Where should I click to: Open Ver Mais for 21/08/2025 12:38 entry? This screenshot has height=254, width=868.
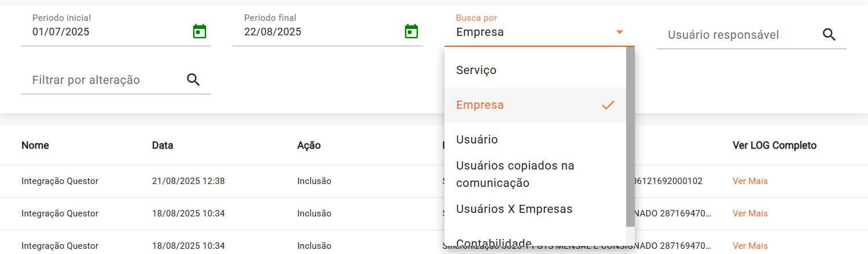pos(750,181)
